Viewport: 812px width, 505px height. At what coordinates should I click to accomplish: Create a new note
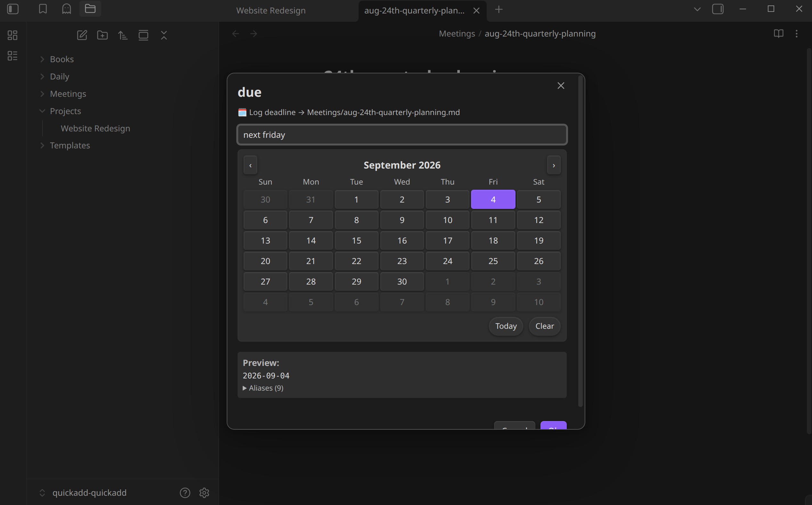click(82, 35)
